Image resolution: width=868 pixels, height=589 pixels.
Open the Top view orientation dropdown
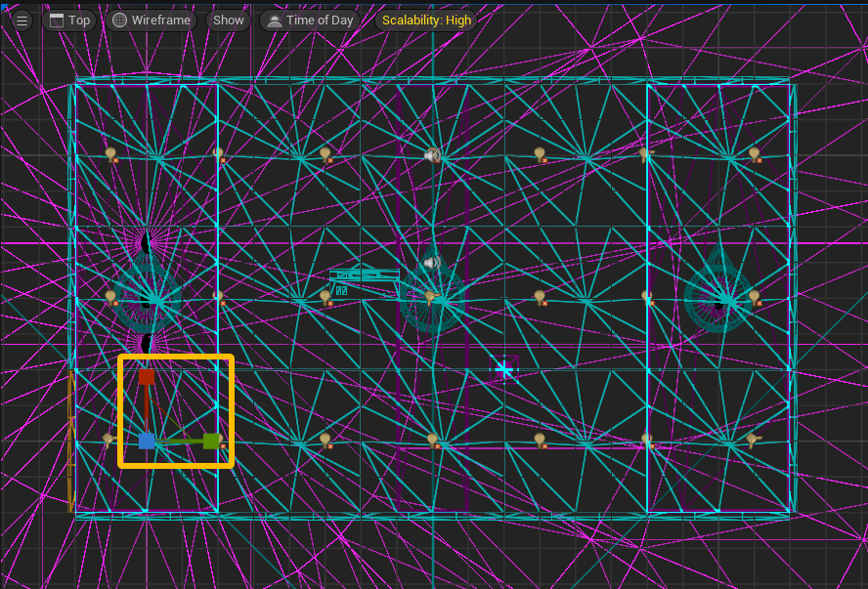tap(68, 21)
